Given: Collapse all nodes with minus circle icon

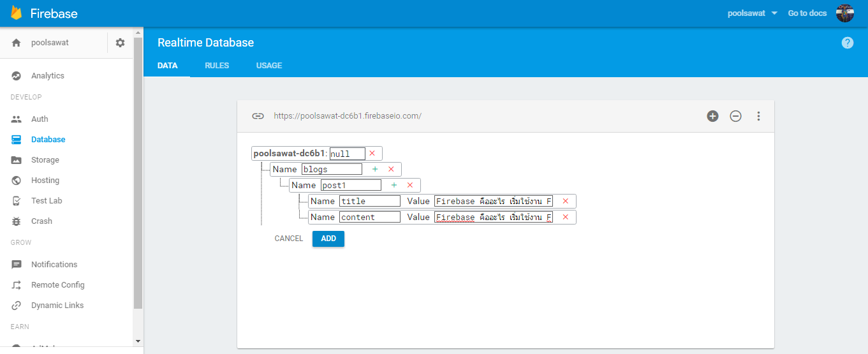Looking at the screenshot, I should coord(735,116).
